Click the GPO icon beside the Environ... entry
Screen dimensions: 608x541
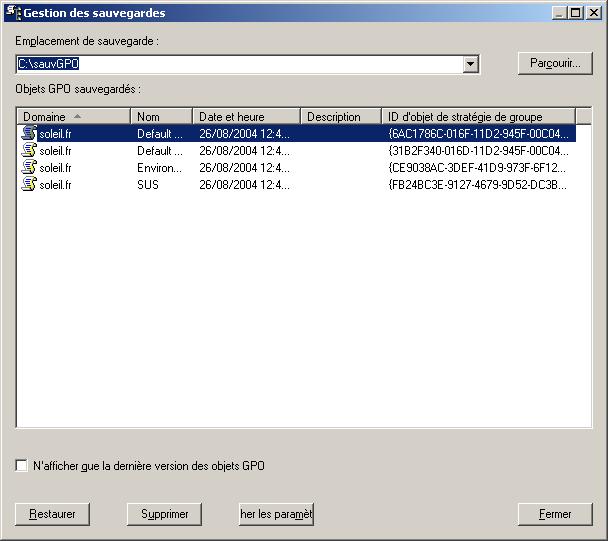(29, 167)
